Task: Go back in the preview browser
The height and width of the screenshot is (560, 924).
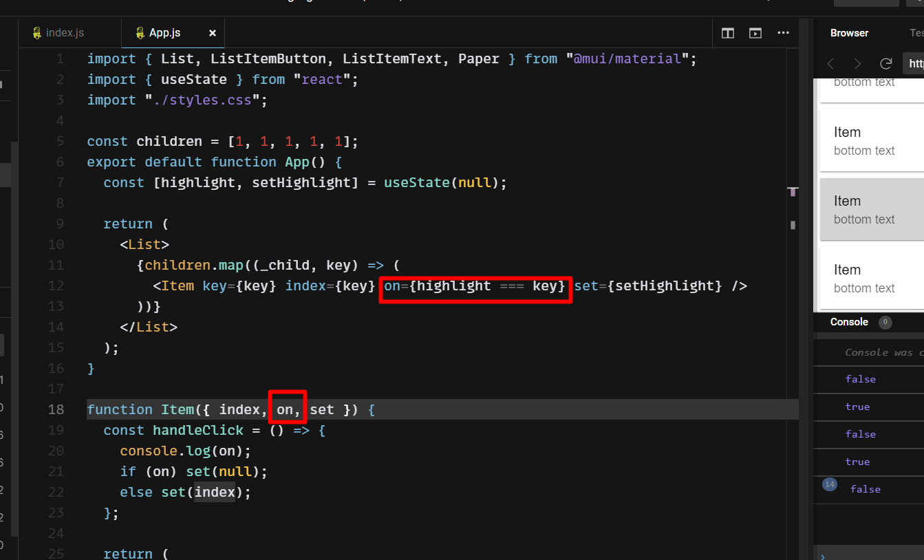Action: 830,64
